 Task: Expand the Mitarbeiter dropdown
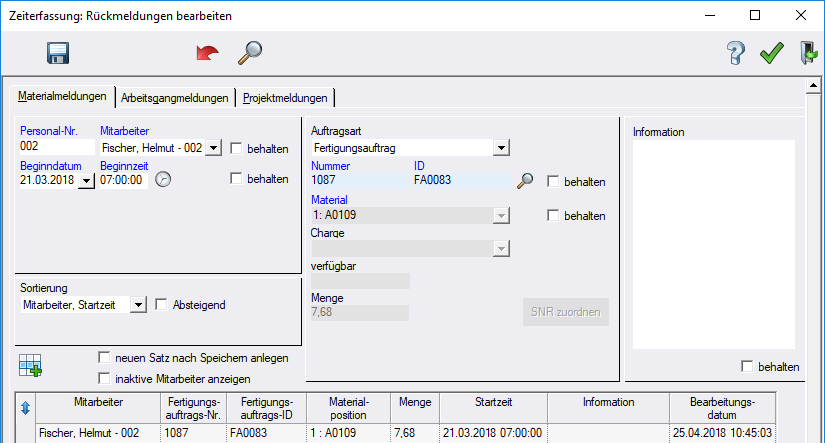click(212, 149)
